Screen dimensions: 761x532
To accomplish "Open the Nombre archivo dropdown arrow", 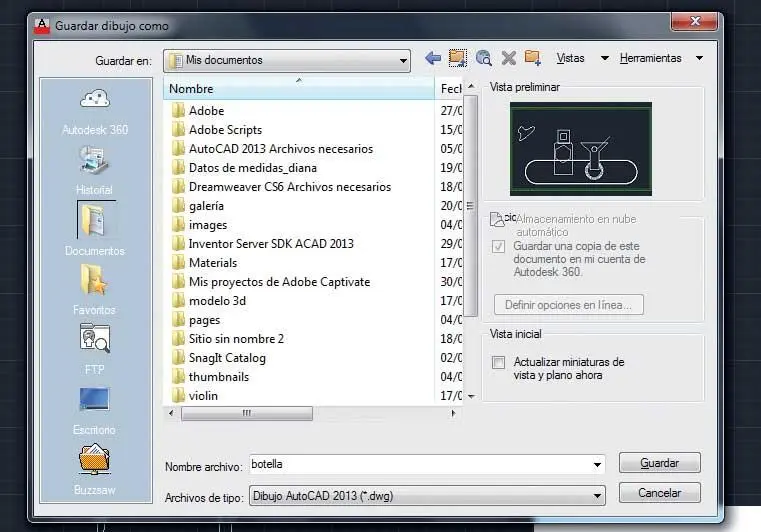I will (597, 465).
